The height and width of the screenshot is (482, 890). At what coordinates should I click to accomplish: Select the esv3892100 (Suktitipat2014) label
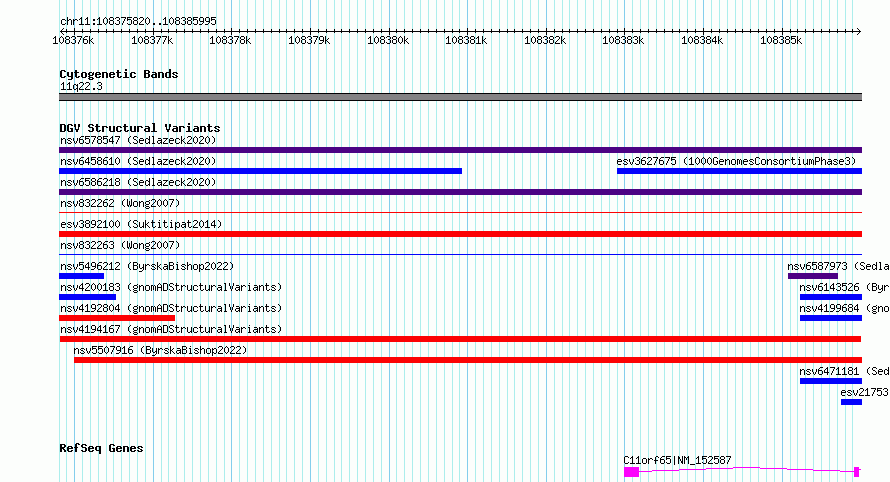click(x=141, y=224)
